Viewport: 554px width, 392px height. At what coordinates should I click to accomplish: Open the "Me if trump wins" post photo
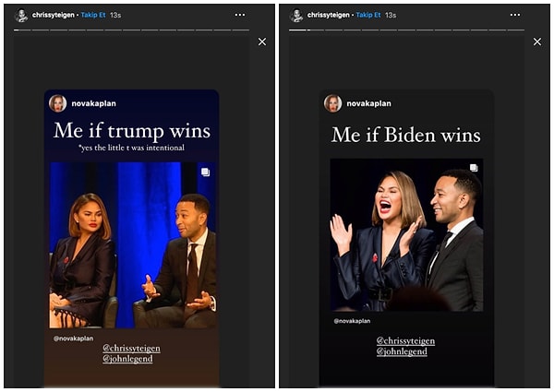pos(132,244)
